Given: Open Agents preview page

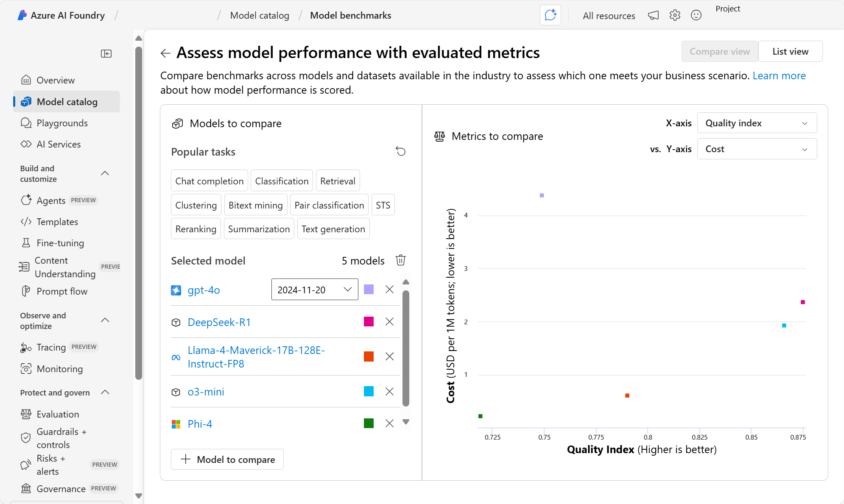Looking at the screenshot, I should coord(67,200).
